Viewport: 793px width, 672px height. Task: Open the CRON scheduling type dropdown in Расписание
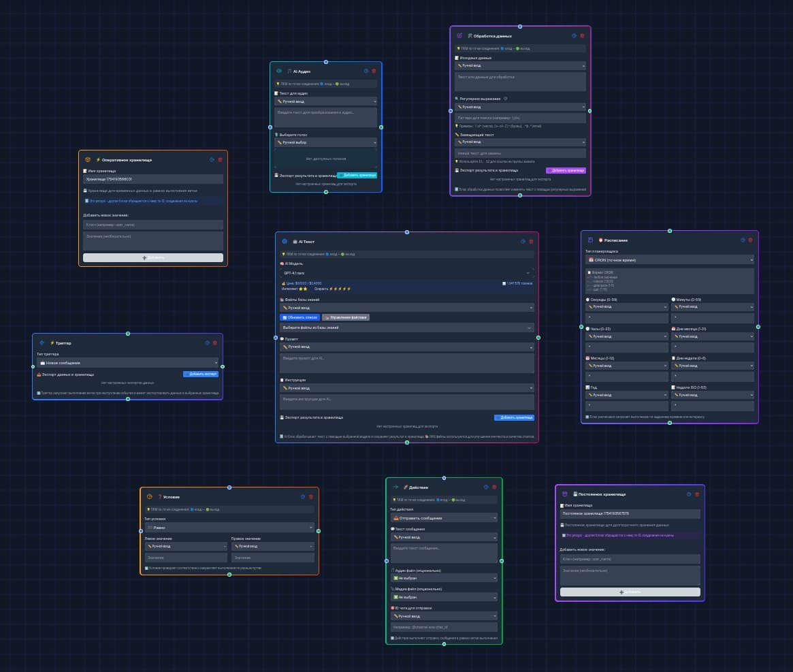(669, 259)
